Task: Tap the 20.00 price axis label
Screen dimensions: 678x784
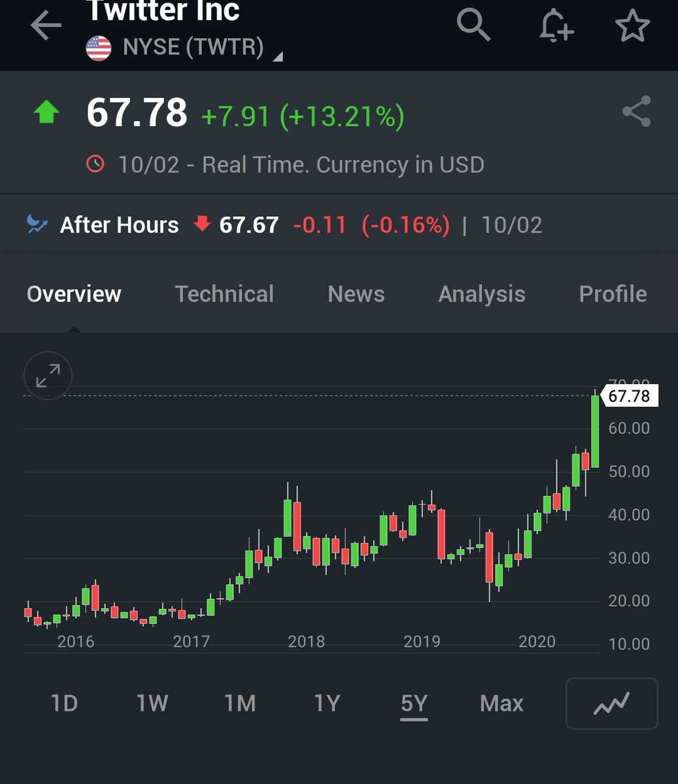Action: pos(629,600)
